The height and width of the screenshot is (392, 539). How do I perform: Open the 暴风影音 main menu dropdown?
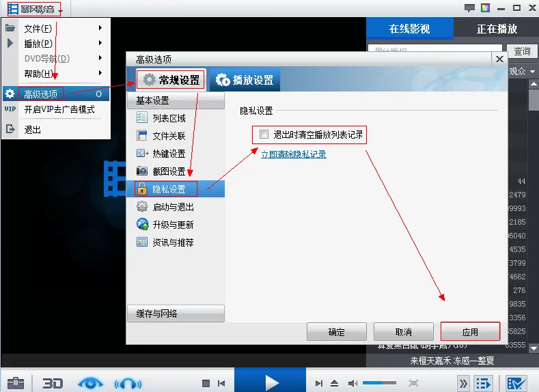coord(34,9)
